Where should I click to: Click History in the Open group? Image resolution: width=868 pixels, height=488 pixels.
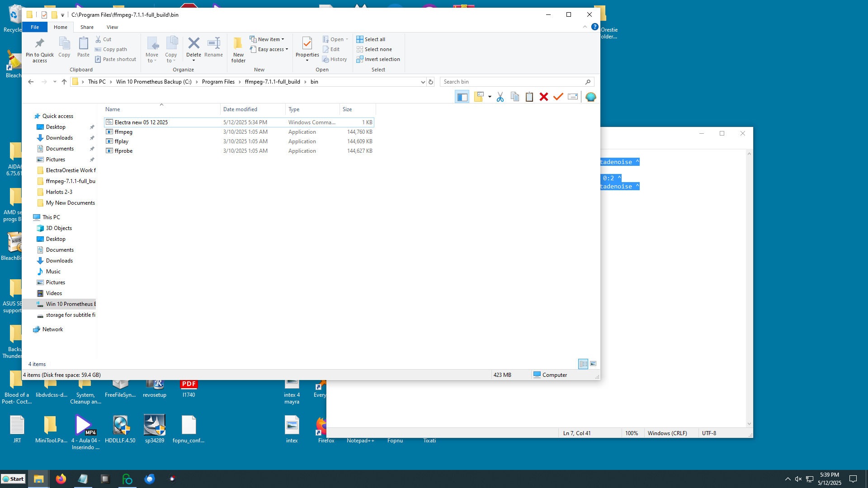(x=335, y=59)
